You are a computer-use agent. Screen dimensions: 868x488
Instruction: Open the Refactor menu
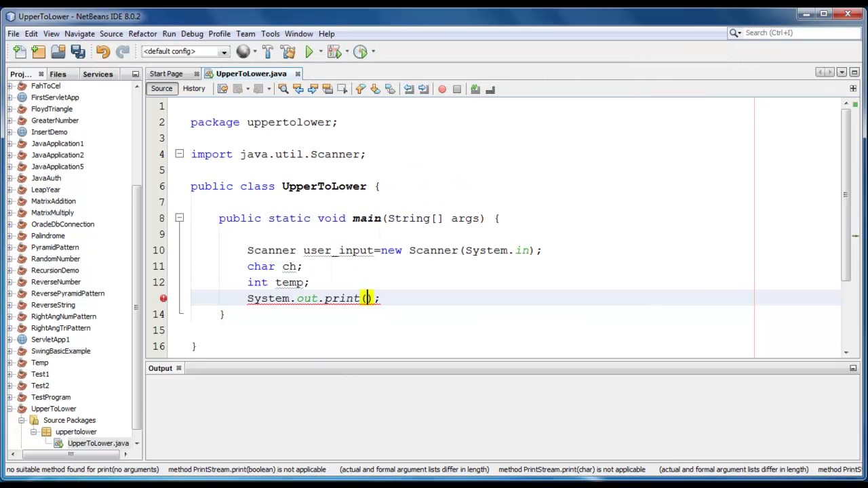pos(142,33)
